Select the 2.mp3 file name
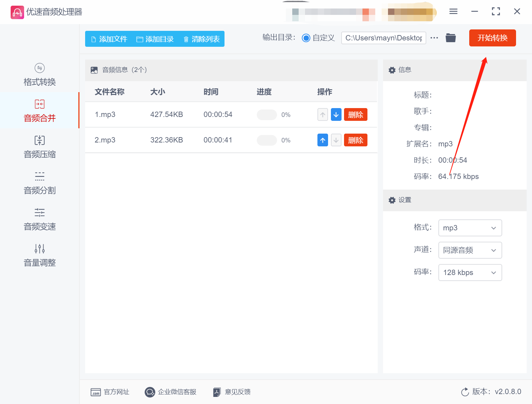Screen dimensions: 532x404 pyautogui.click(x=105, y=140)
